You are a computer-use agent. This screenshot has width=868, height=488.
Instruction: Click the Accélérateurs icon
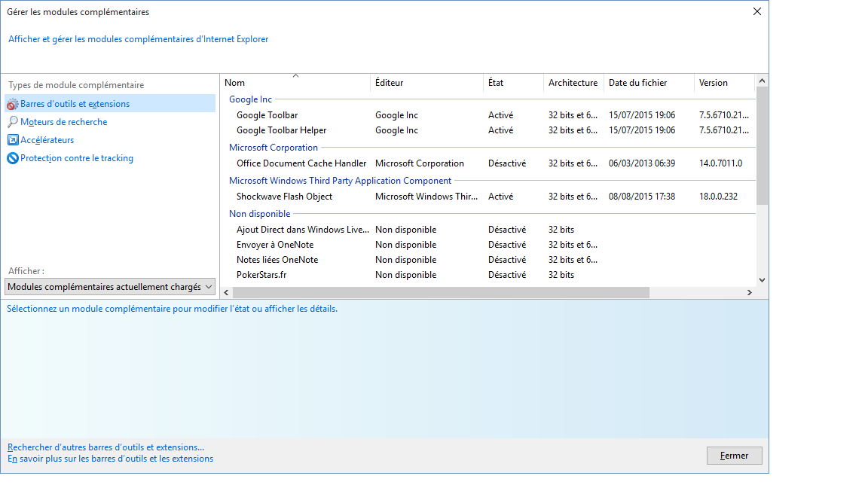tap(13, 141)
